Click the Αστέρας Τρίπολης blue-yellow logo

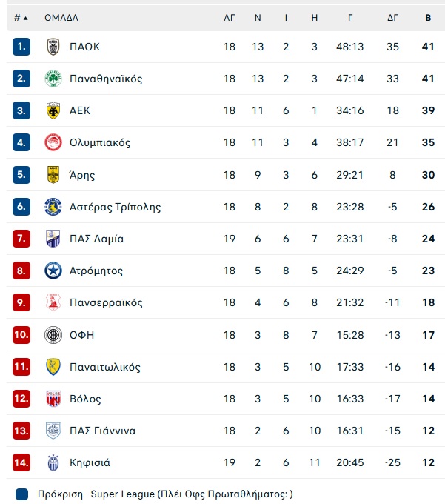[x=53, y=207]
